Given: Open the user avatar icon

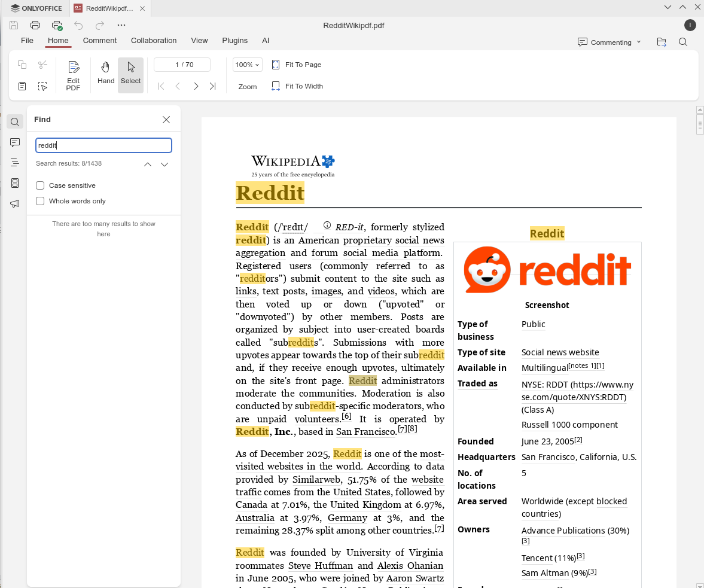Looking at the screenshot, I should point(690,26).
